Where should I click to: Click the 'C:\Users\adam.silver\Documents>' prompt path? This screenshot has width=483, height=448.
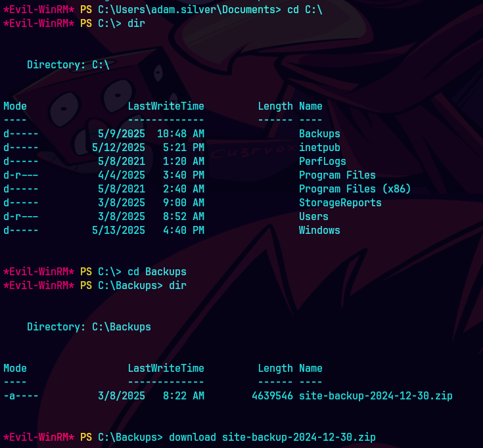189,10
